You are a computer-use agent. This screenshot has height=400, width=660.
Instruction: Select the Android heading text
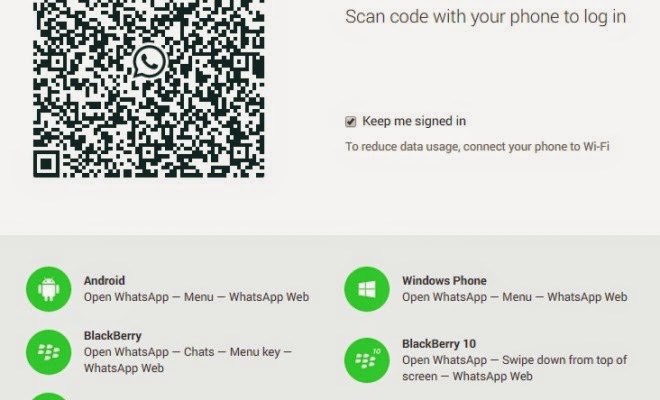tap(104, 280)
